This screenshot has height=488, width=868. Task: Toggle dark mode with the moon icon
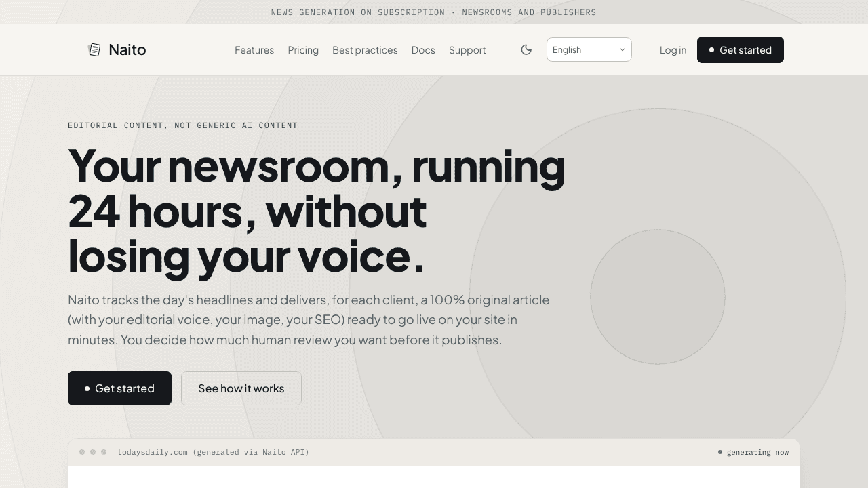click(526, 49)
